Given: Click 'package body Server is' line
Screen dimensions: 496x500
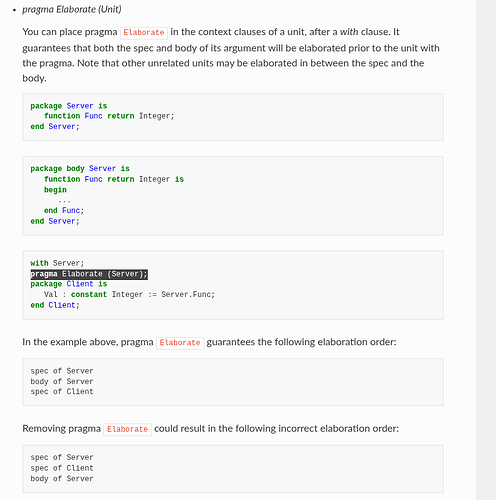Looking at the screenshot, I should pos(80,169).
